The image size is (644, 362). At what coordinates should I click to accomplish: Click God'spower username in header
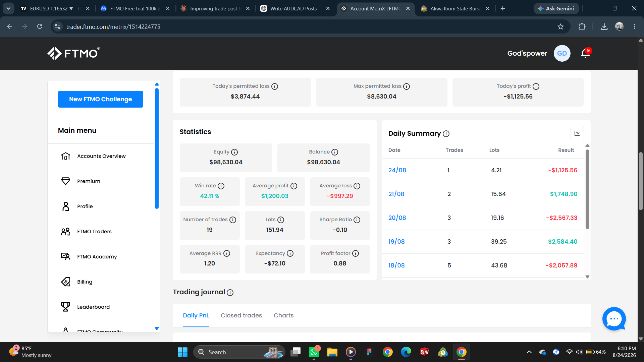click(x=527, y=53)
